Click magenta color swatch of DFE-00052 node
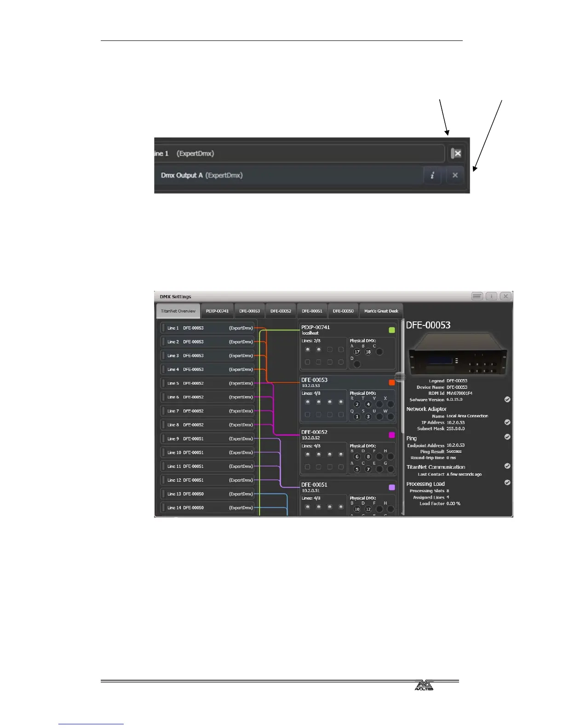Viewport: 563px width, 728px height. (392, 435)
